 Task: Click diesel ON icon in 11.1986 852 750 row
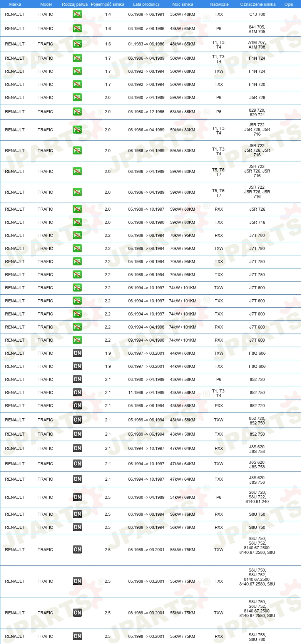pyautogui.click(x=77, y=392)
